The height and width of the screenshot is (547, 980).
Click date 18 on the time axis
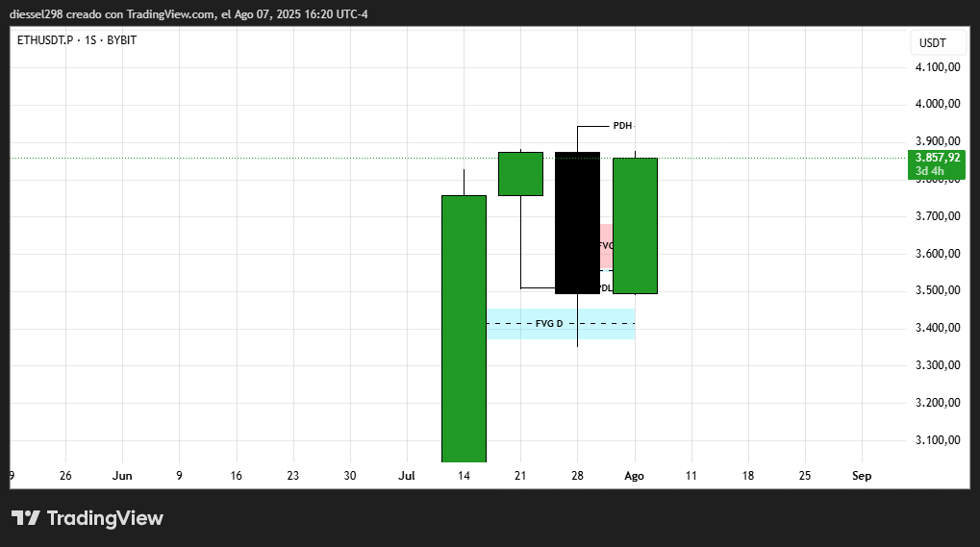pos(747,476)
